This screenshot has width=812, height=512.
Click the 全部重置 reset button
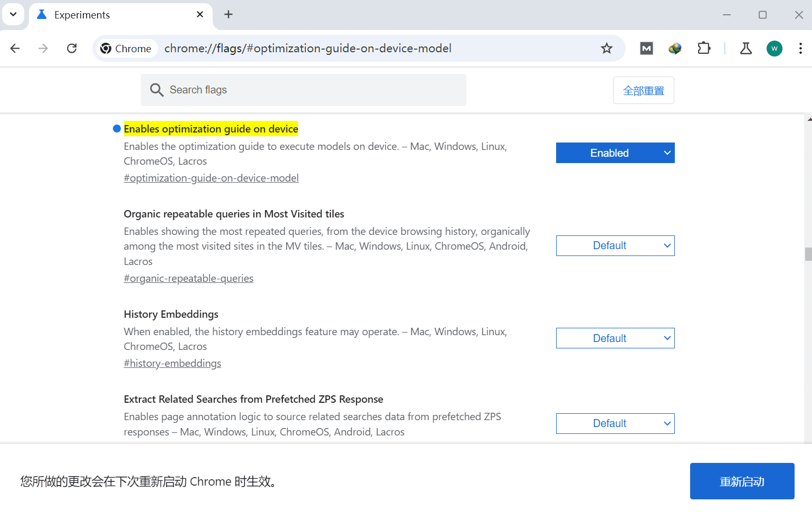(x=643, y=90)
